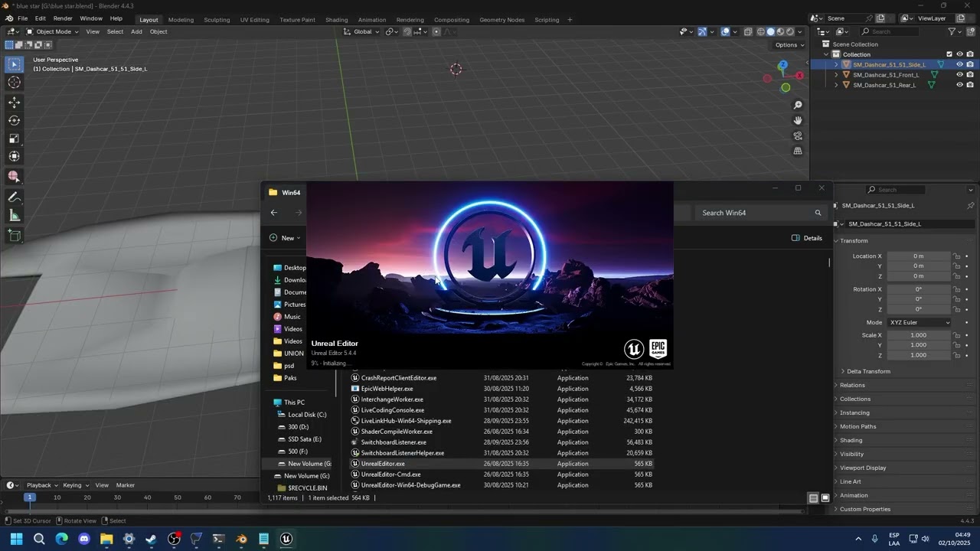Image resolution: width=980 pixels, height=551 pixels.
Task: Click the New button in File Explorer
Action: 286,238
